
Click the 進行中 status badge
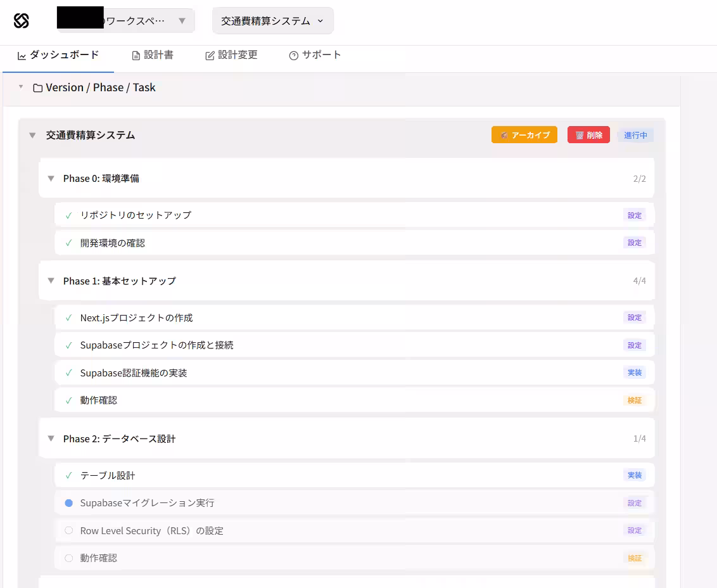pyautogui.click(x=635, y=134)
